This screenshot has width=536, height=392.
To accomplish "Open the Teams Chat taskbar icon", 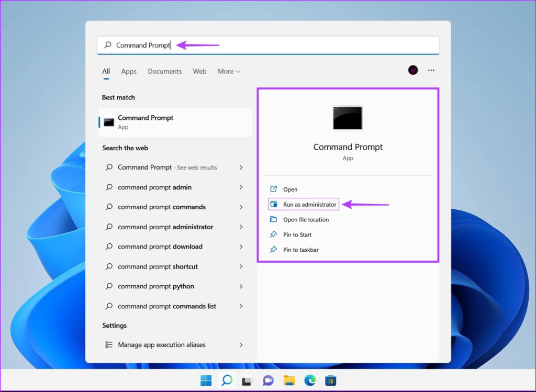I will [269, 380].
